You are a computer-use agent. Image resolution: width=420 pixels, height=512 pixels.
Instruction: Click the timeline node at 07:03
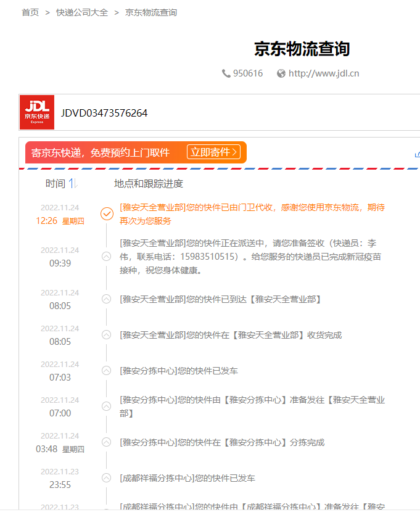pyautogui.click(x=106, y=371)
